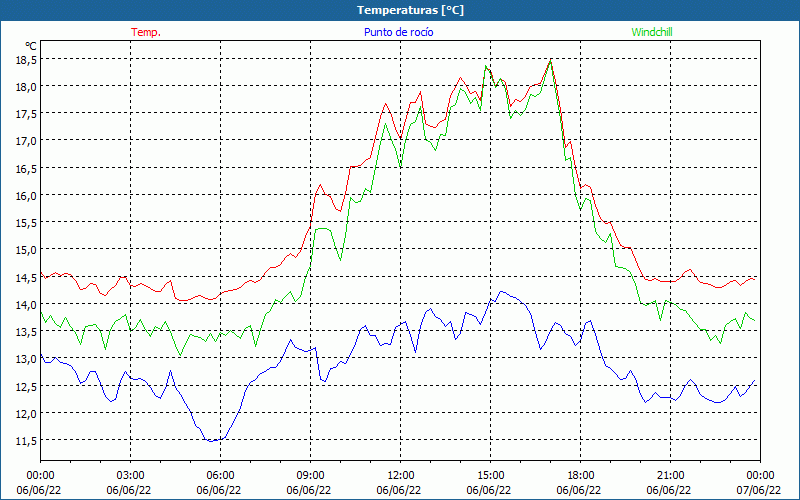Click the 03:00 time axis label
The width and height of the screenshot is (800, 500).
(131, 476)
